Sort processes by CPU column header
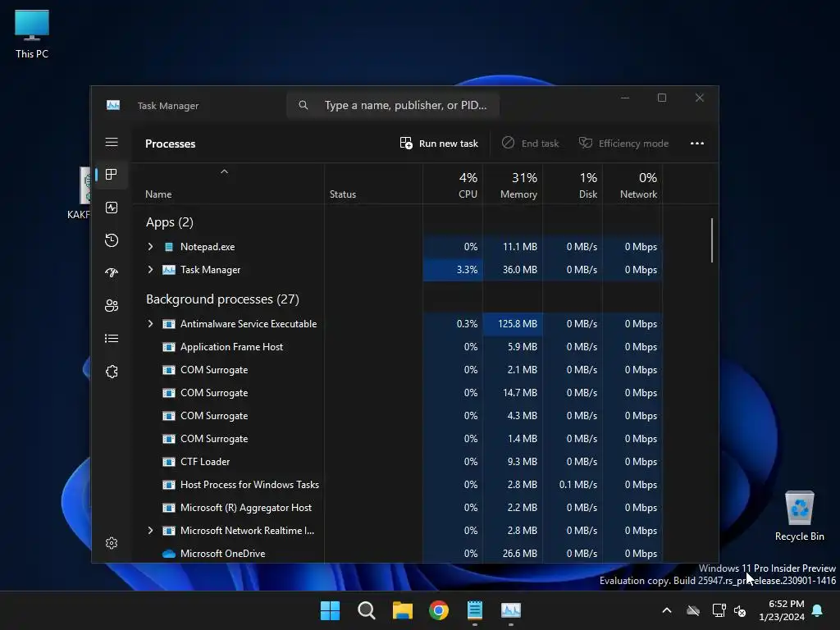 [453, 185]
